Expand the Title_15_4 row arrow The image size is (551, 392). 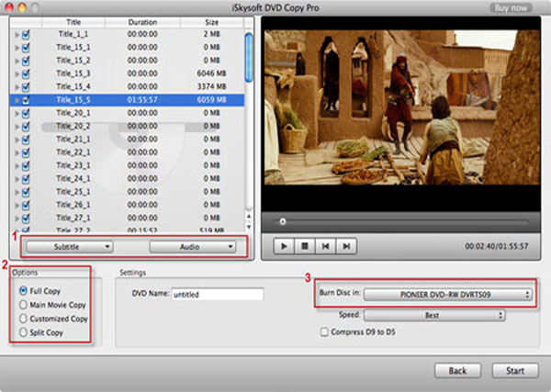click(x=17, y=87)
